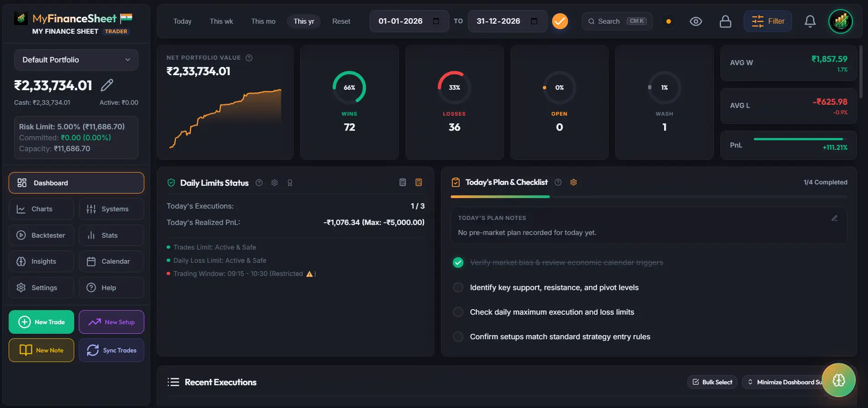868x408 pixels.
Task: Open the Stats page
Action: 112,235
